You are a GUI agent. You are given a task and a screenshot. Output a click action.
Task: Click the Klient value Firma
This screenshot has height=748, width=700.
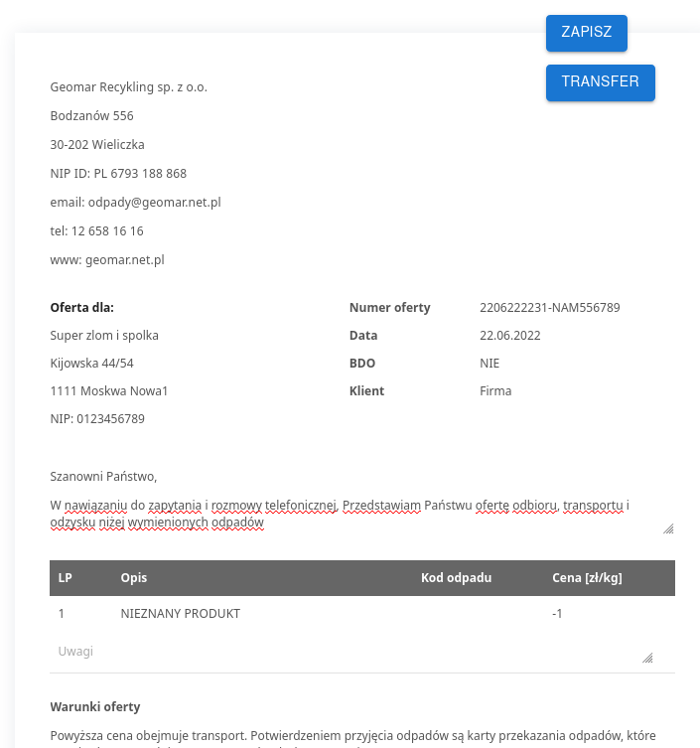tap(495, 391)
